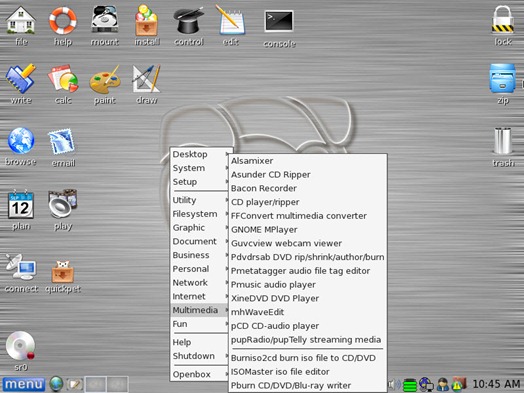Expand the Graphic submenu
The image size is (524, 393).
pos(201,228)
